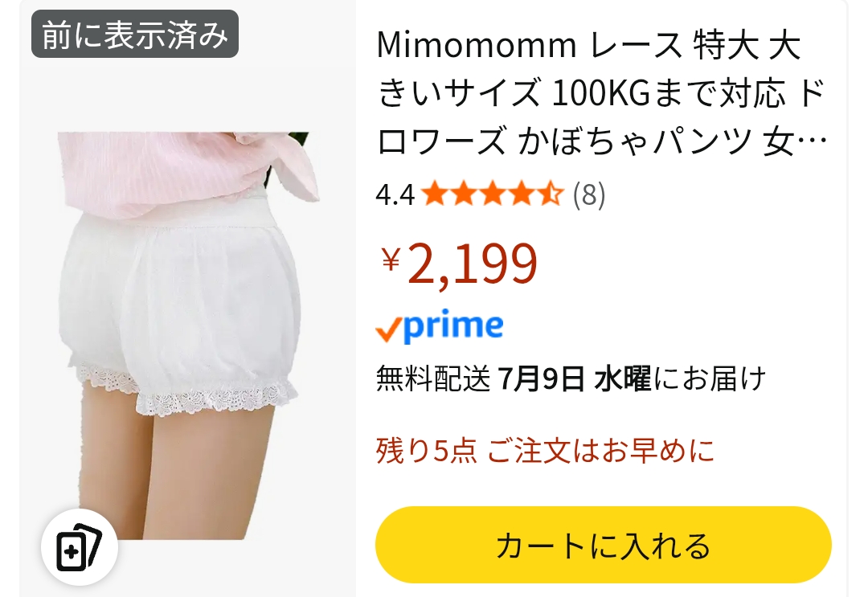Click the third orange rating star
Viewport: 868px width, 597px height.
[492, 194]
